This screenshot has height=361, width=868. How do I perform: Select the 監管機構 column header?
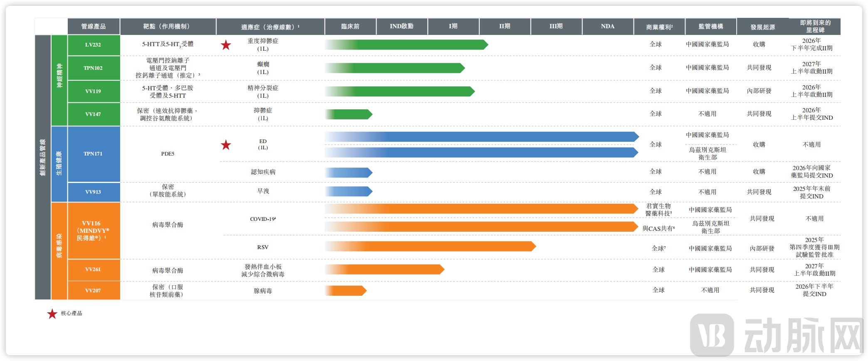point(711,26)
